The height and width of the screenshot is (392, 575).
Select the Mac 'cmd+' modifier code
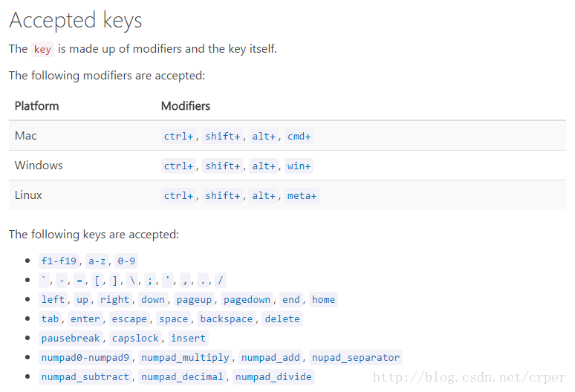tap(299, 137)
